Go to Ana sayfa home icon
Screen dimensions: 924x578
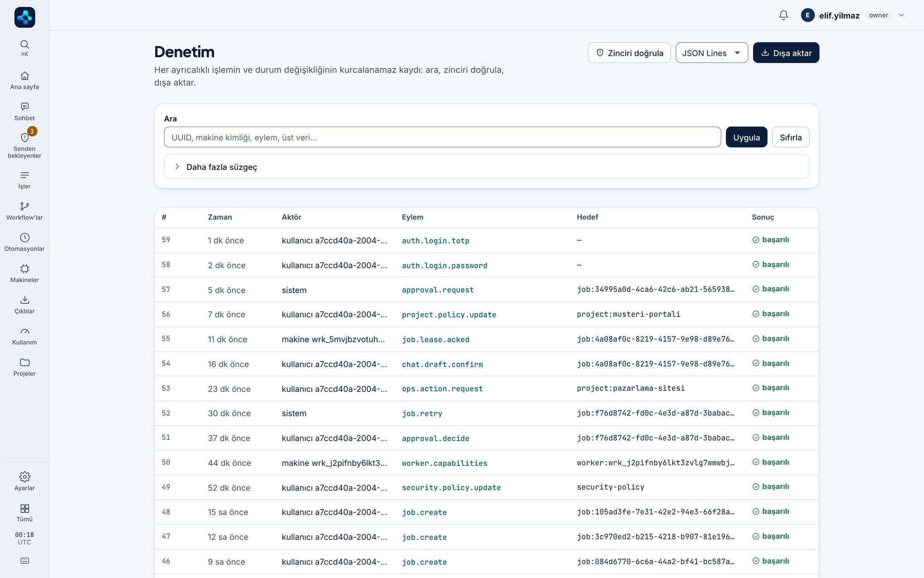[24, 76]
